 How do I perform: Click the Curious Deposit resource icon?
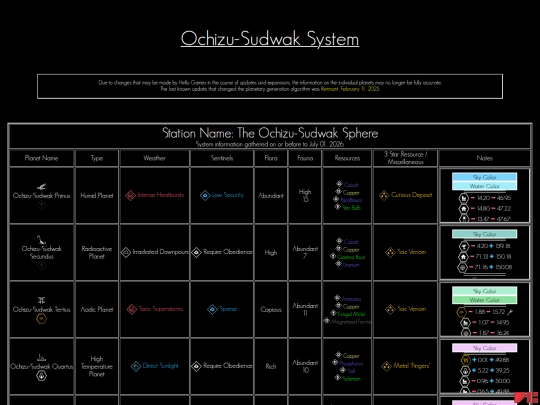pyautogui.click(x=384, y=195)
